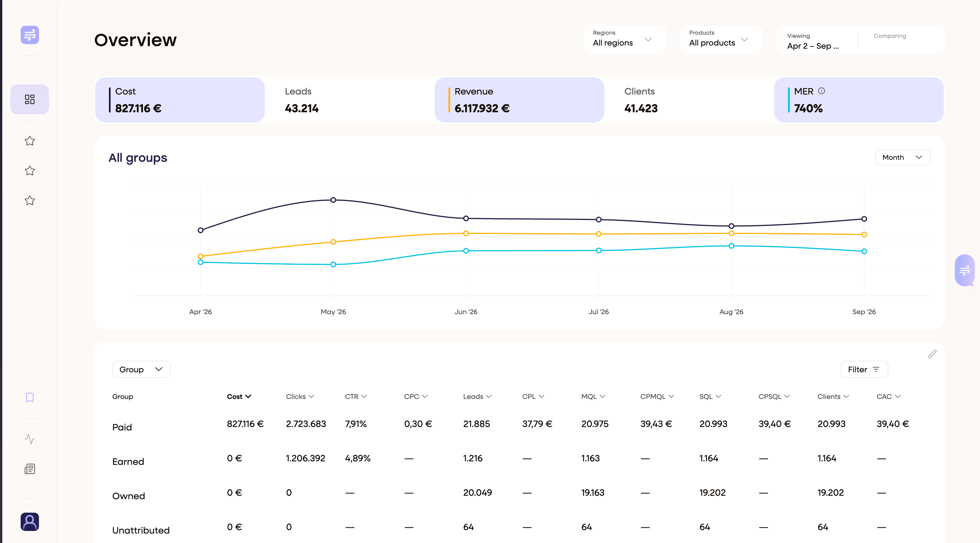
Task: Click the pencil edit icon above table
Action: click(x=932, y=354)
